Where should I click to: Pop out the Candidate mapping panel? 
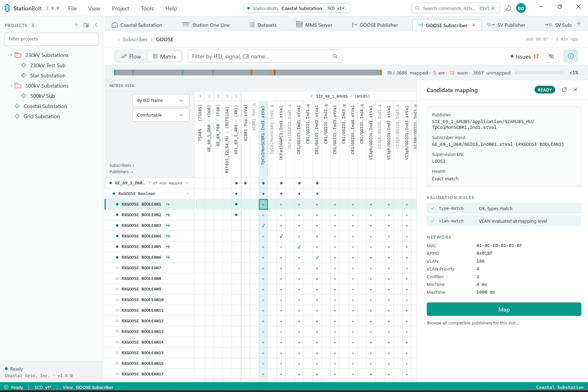click(564, 90)
